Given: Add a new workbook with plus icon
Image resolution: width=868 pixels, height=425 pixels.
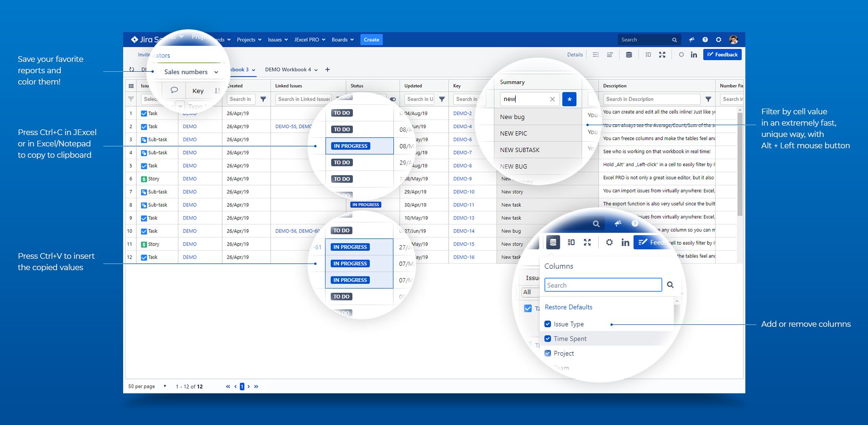Looking at the screenshot, I should [x=327, y=69].
